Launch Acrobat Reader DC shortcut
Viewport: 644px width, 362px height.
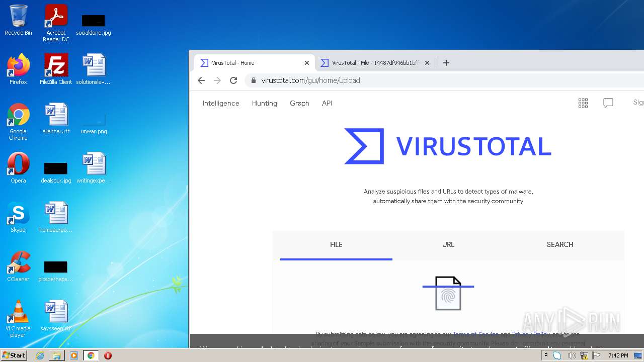coord(56,23)
